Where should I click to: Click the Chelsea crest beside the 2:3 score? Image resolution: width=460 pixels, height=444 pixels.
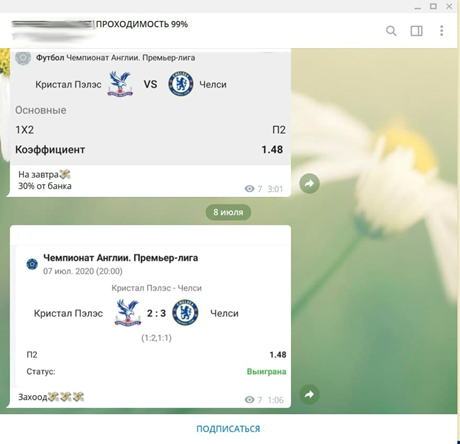tap(185, 312)
